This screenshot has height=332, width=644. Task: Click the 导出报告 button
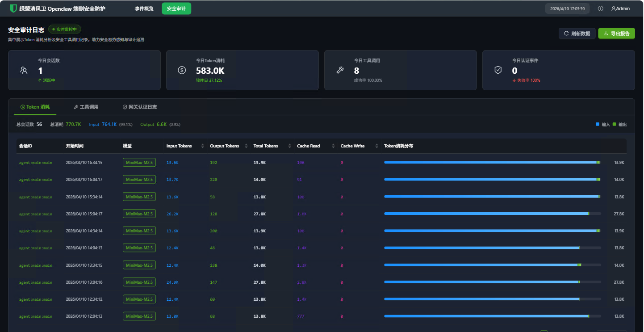(616, 34)
